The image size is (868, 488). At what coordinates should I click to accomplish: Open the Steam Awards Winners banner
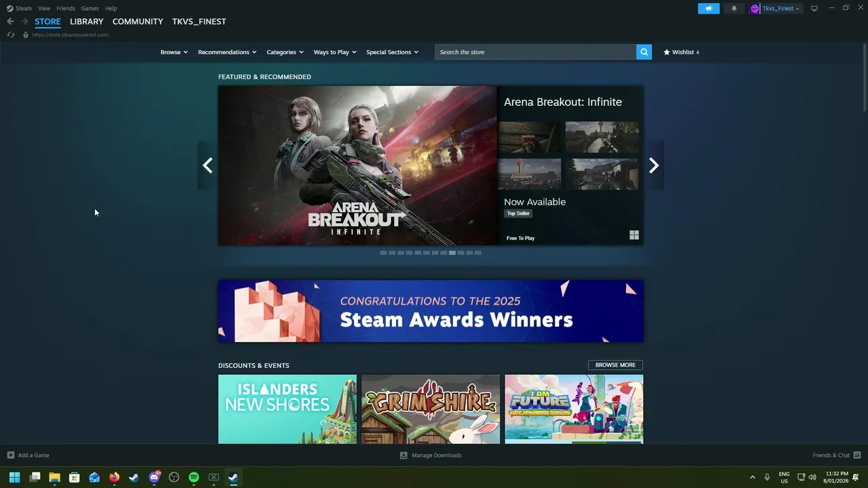(431, 311)
